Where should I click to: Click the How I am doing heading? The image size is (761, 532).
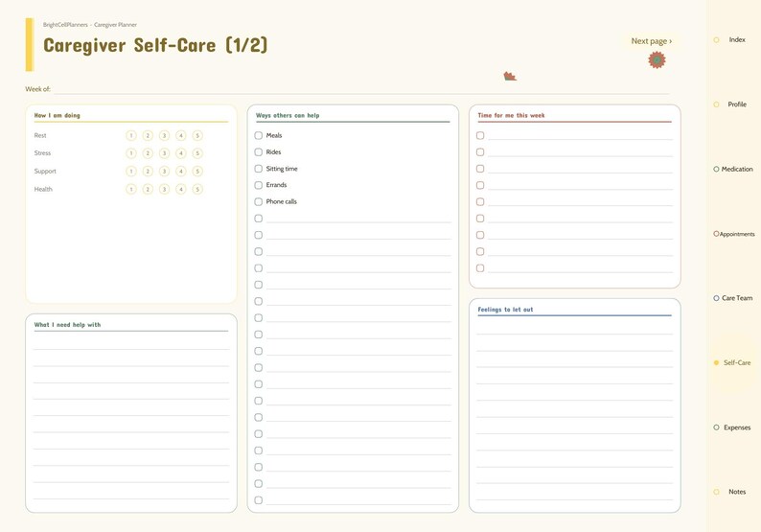point(57,116)
